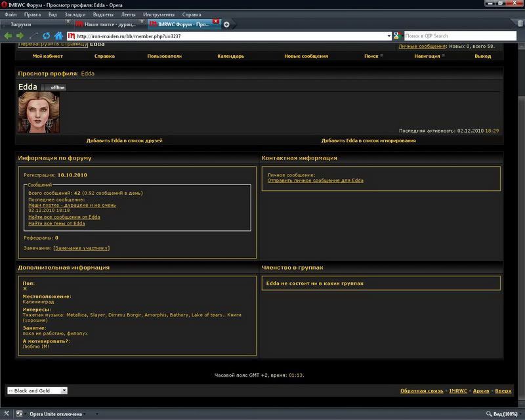Click Edda's avatar picture

pyautogui.click(x=39, y=112)
